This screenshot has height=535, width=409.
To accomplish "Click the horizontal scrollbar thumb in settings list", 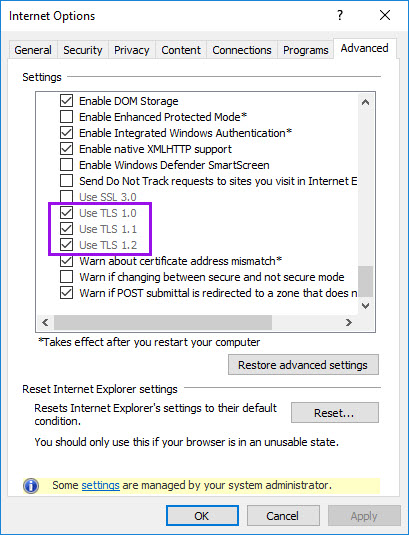I will pyautogui.click(x=163, y=322).
